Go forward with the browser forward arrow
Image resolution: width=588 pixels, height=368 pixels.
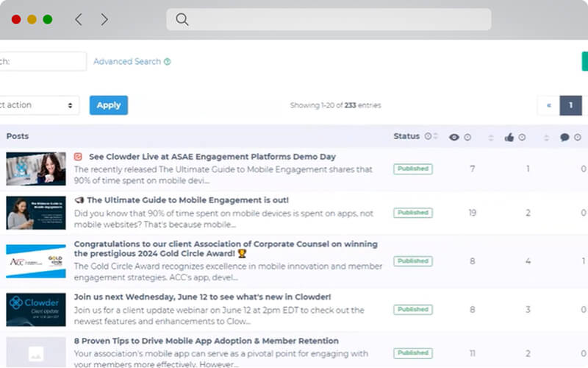pos(104,19)
